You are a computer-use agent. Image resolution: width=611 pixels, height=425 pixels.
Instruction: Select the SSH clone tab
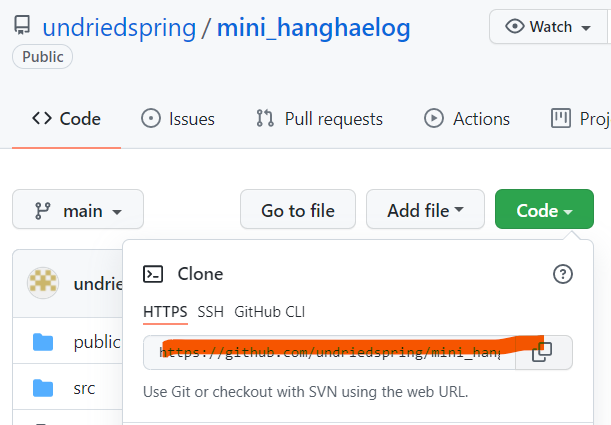(210, 312)
